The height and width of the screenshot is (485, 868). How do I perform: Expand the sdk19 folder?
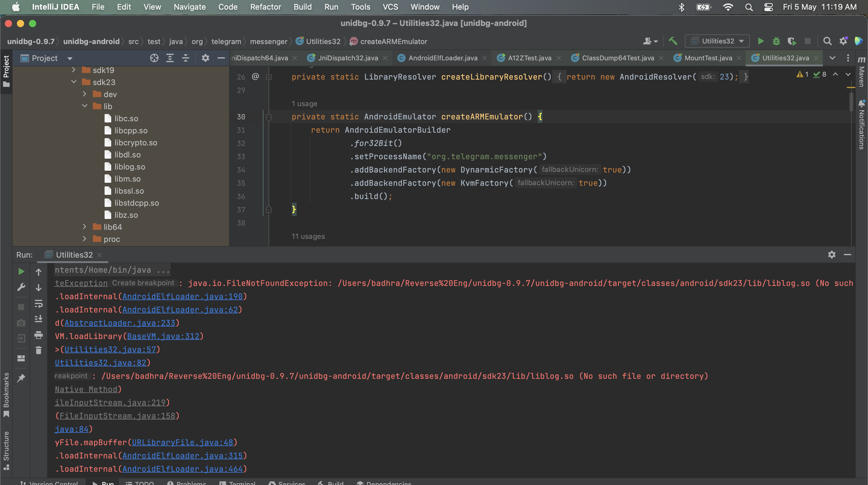(74, 70)
